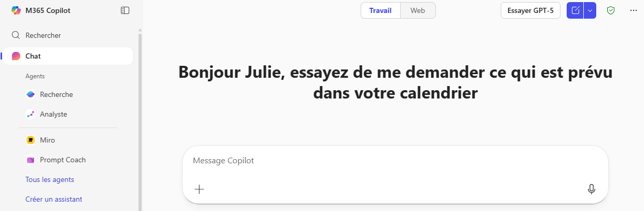Screen dimensions: 644x211
Task: Launch the Analyste agent
Action: pos(53,114)
